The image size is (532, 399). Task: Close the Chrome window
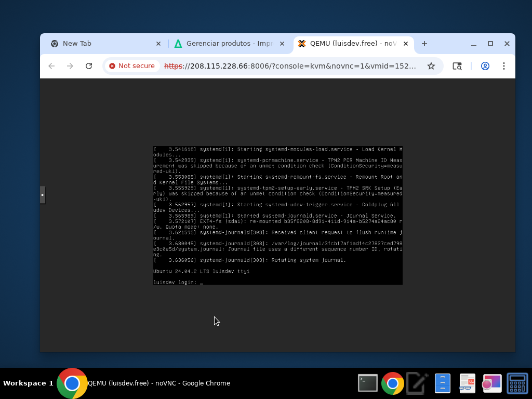pyautogui.click(x=507, y=44)
